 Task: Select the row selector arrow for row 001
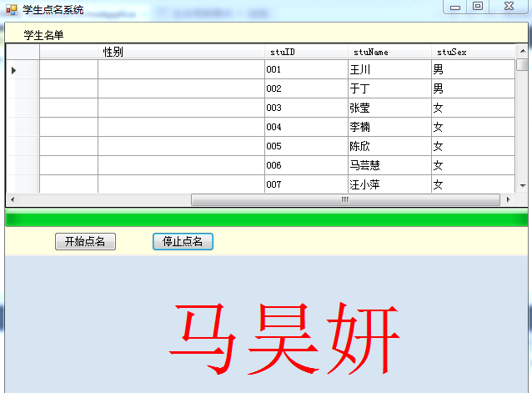pos(13,70)
